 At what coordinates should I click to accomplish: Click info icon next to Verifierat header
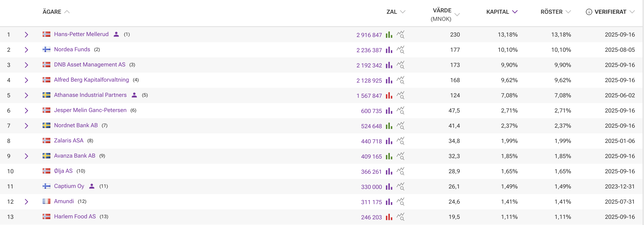[589, 12]
